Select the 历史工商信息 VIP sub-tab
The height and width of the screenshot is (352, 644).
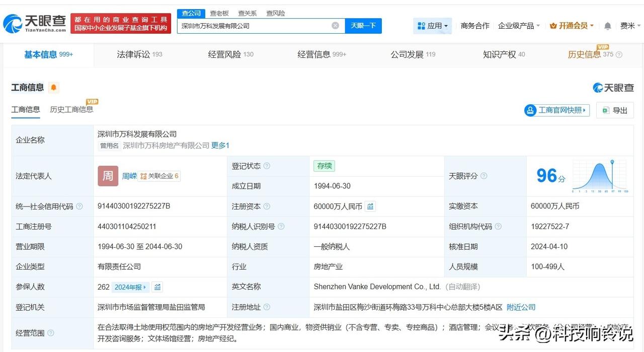(x=71, y=109)
